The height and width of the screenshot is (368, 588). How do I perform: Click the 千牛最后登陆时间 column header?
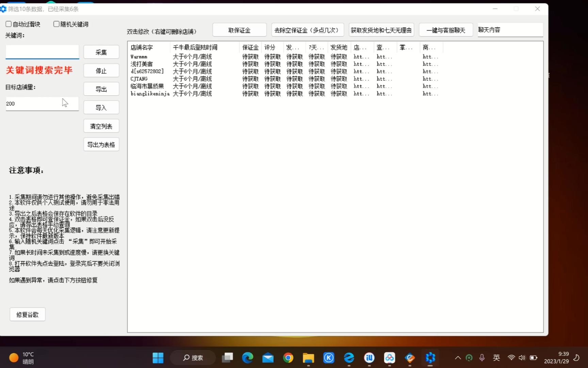point(205,47)
